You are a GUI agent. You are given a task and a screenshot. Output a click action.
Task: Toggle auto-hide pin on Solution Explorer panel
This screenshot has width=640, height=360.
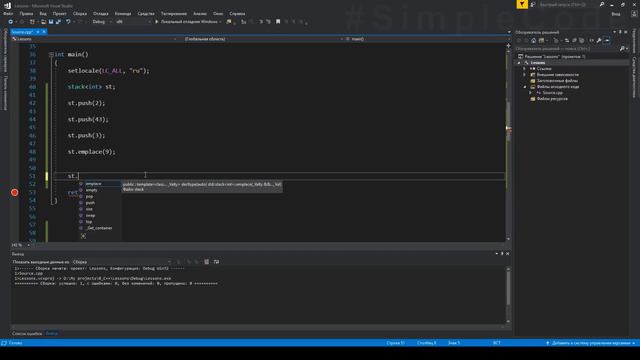[620, 32]
